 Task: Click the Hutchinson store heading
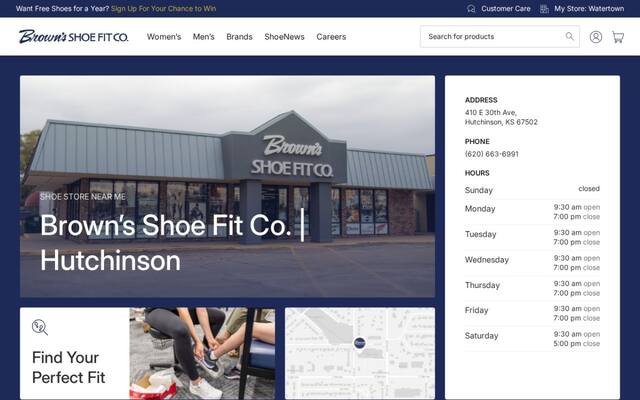[171, 242]
